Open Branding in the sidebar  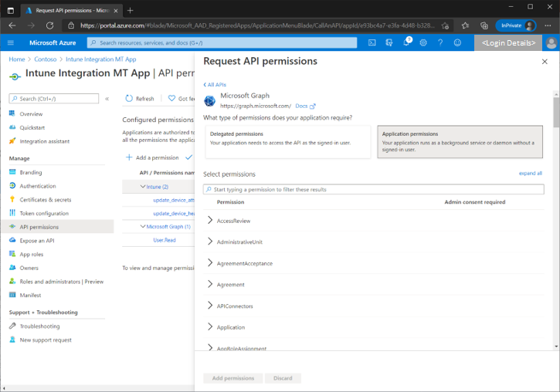pos(31,173)
